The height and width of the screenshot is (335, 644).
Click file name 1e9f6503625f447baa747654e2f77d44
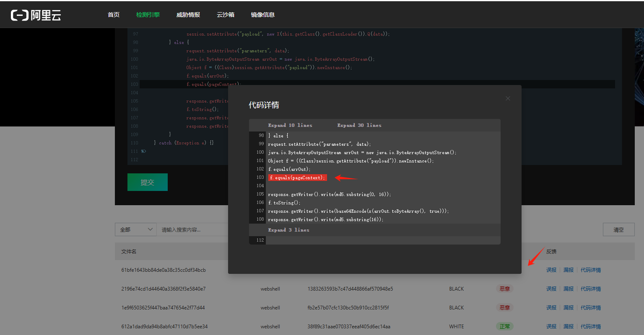[163, 308]
